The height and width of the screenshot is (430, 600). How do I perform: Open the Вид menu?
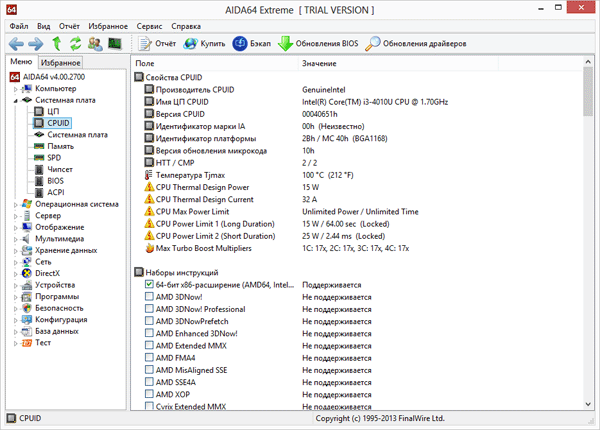pos(44,26)
